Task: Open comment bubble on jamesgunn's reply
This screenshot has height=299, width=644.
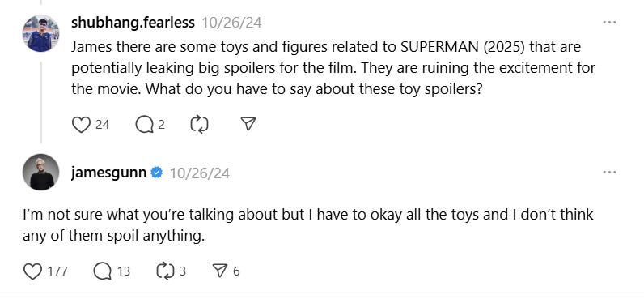Action: (102, 271)
